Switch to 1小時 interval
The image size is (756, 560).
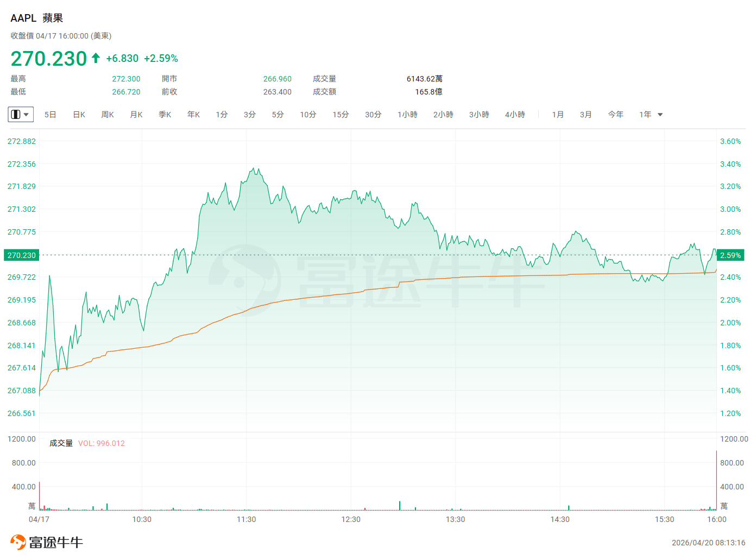[x=407, y=115]
